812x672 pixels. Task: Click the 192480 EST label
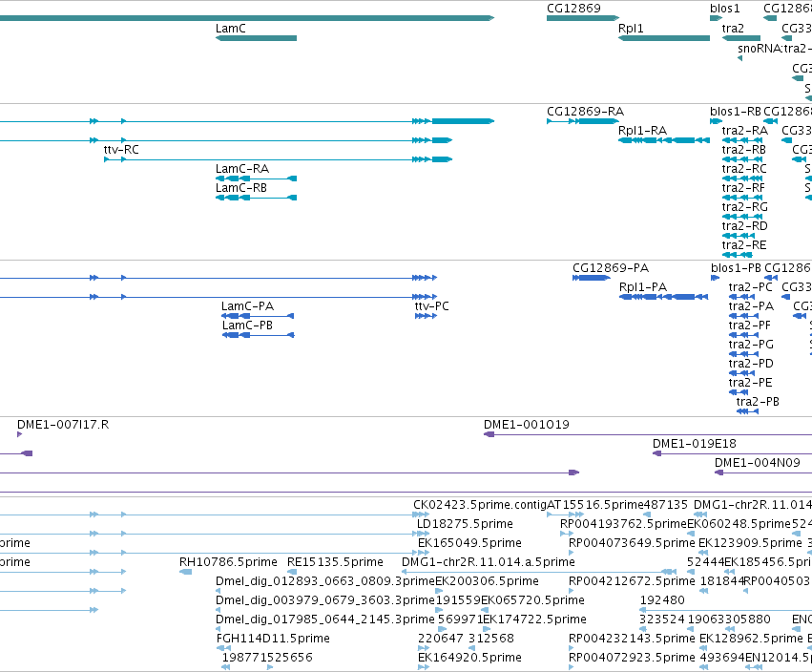click(662, 600)
